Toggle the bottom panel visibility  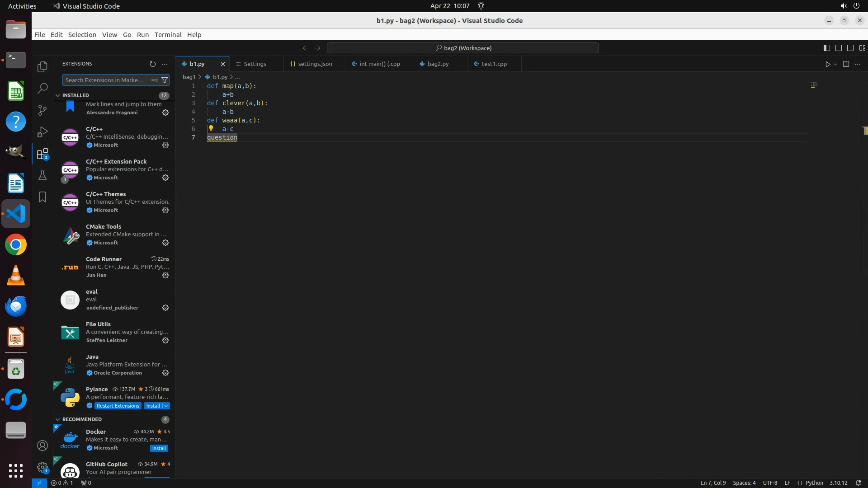(838, 48)
